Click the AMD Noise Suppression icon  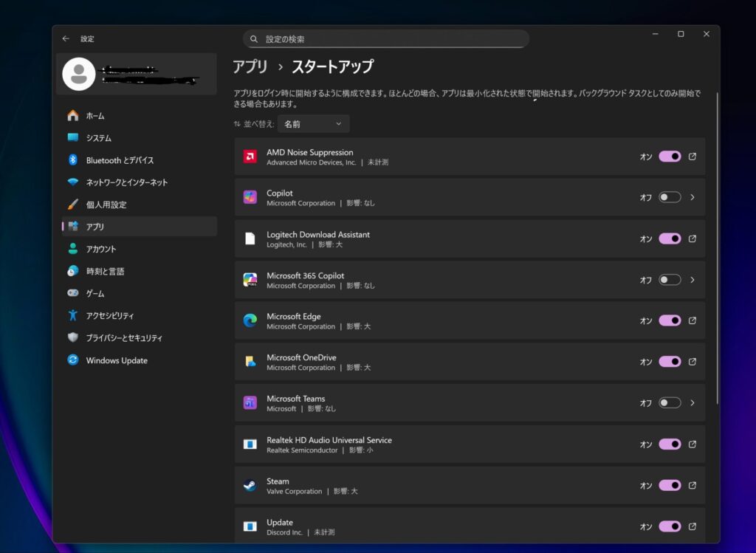(x=250, y=157)
